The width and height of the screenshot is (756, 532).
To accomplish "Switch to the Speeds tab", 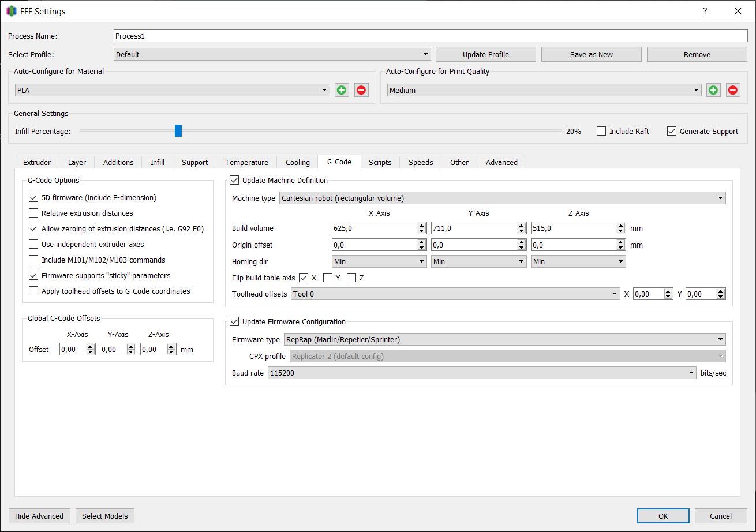I will click(x=421, y=162).
